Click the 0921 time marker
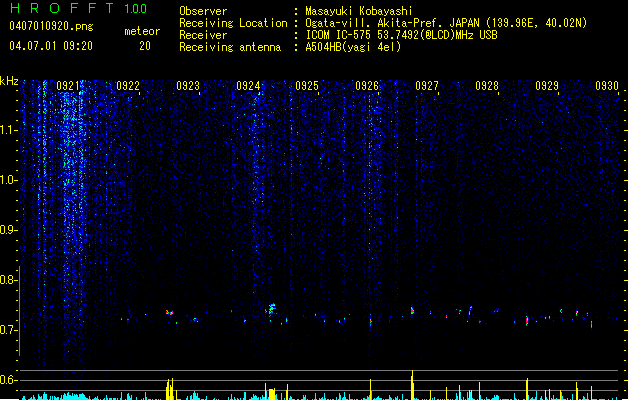629x400 pixels. pyautogui.click(x=68, y=86)
